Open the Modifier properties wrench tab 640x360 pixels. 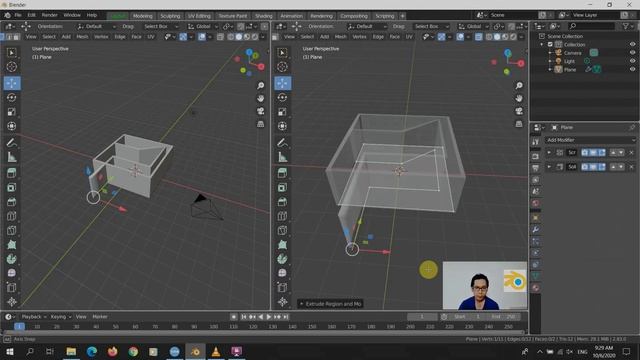coord(536,229)
